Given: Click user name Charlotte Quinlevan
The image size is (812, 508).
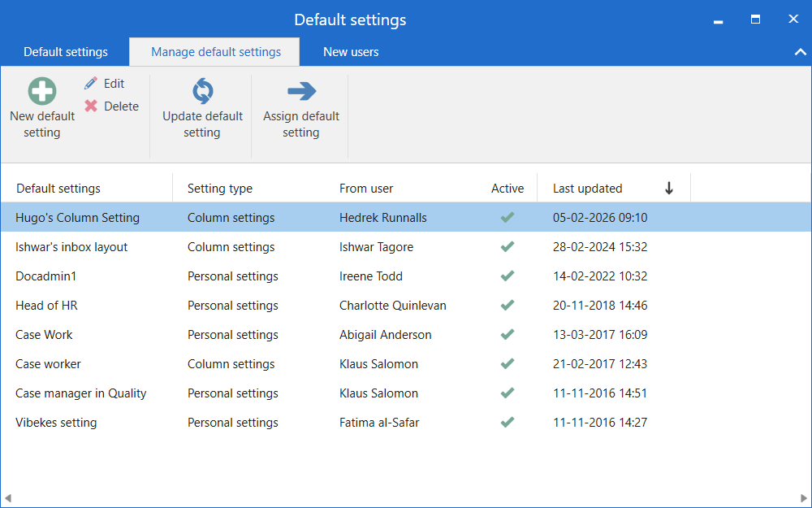Looking at the screenshot, I should coord(393,306).
